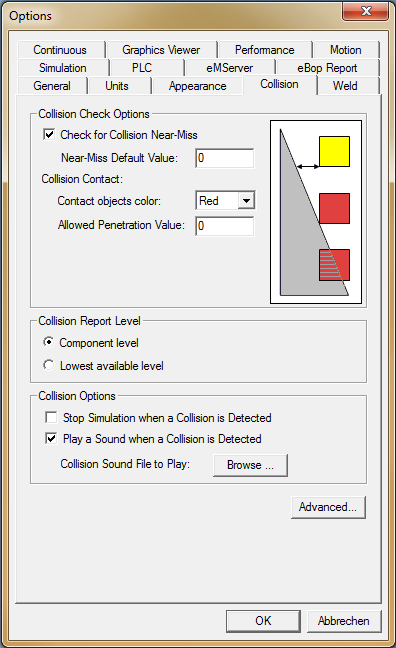Confirm options with OK button
396x648 pixels.
(x=263, y=621)
